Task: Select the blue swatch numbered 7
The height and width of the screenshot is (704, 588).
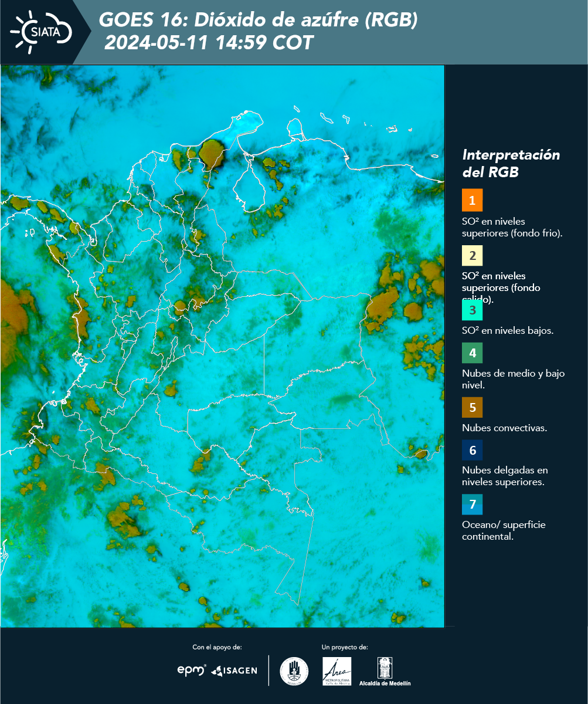Action: click(472, 505)
